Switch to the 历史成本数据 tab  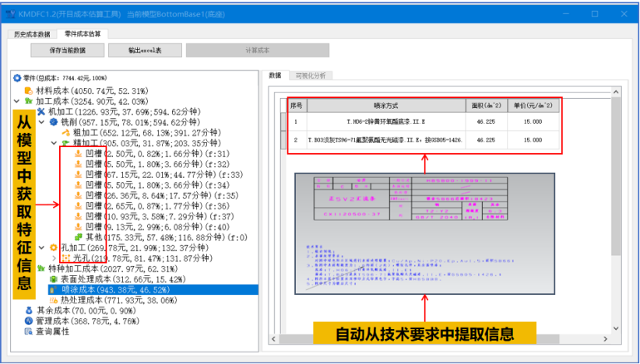(x=32, y=34)
